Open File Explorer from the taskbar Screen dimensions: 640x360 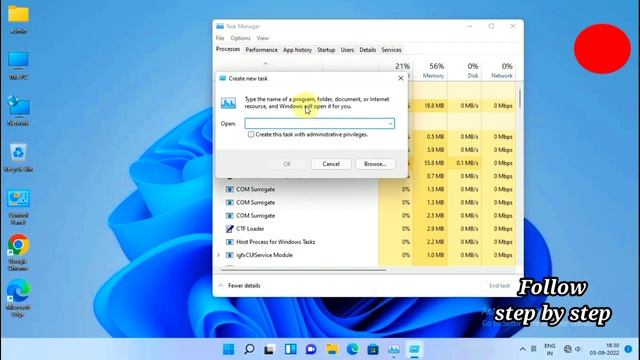tap(332, 349)
